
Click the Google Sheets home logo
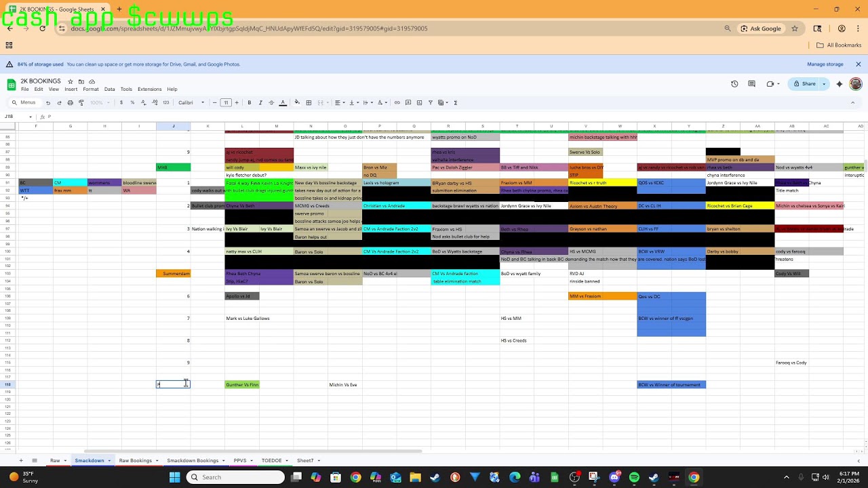point(12,85)
